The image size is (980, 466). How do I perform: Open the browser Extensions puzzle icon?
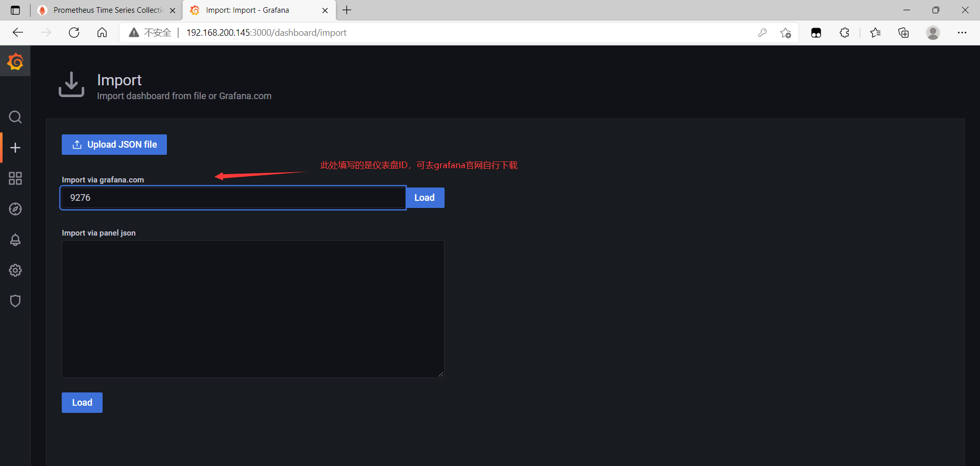[x=845, y=33]
